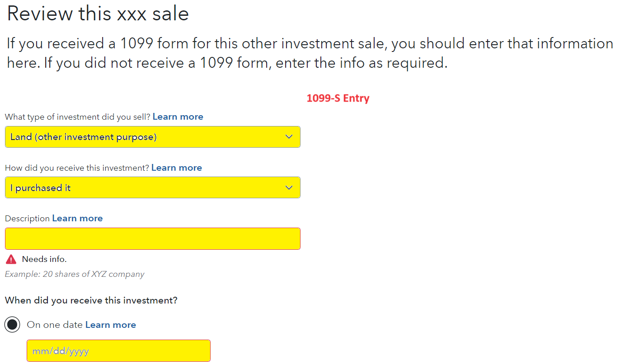Viewport: 620px width, 364px height.
Task: Click the 'Review this xxx sale' heading
Action: click(x=98, y=14)
